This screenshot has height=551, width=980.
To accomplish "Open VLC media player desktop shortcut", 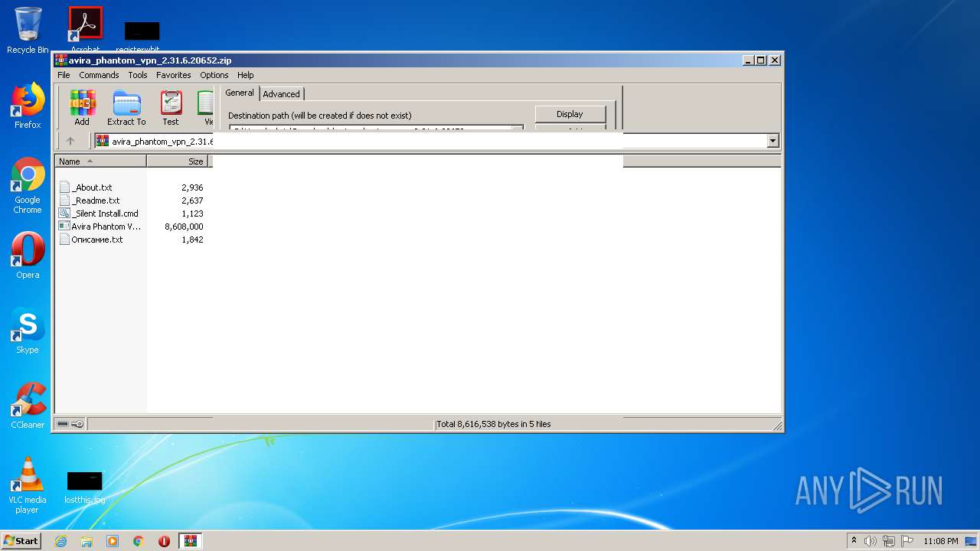I will (x=28, y=485).
